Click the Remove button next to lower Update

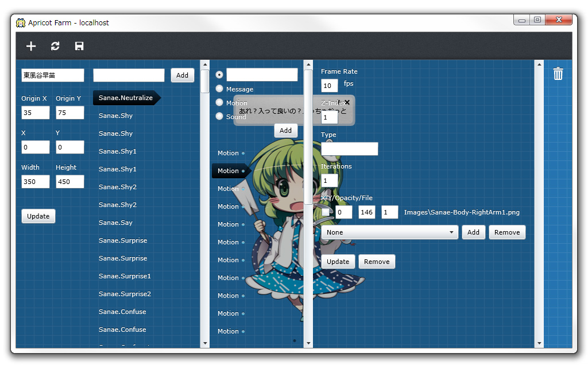(377, 262)
